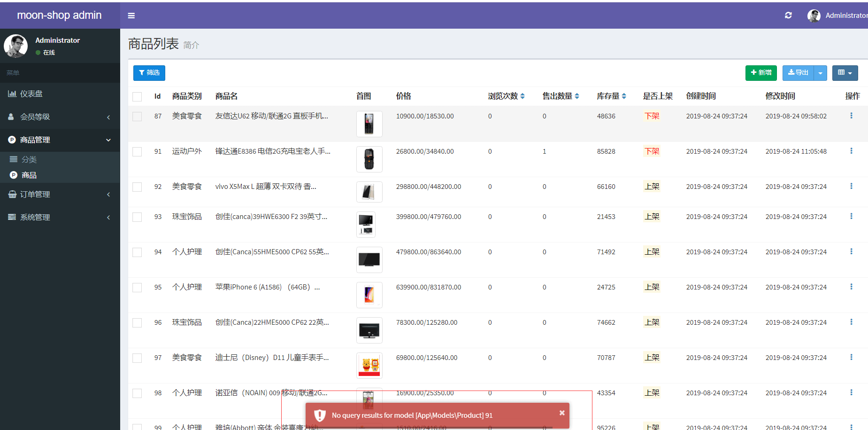Image resolution: width=868 pixels, height=430 pixels.
Task: Click product name '苹果iPhone 6 (A1586) (64GB) ...'
Action: (268, 287)
